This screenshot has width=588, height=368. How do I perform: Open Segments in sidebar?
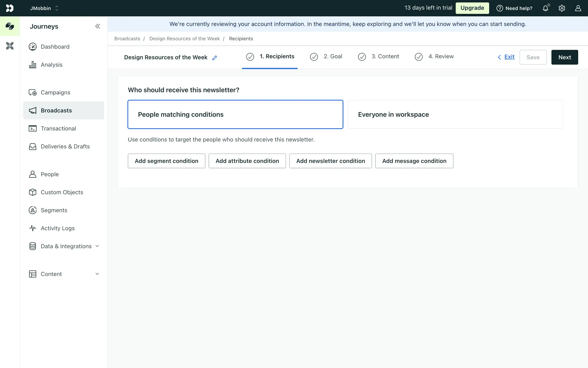54,210
